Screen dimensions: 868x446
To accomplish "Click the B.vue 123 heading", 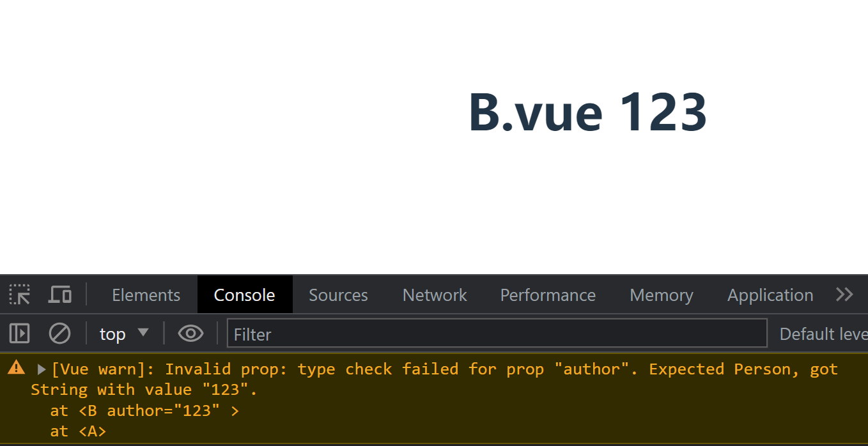I will click(x=587, y=112).
